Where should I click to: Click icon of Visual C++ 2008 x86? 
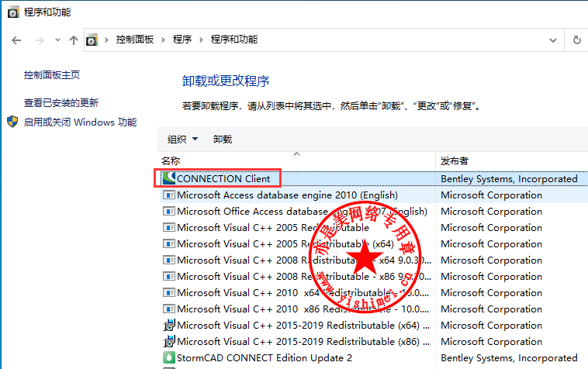169,277
